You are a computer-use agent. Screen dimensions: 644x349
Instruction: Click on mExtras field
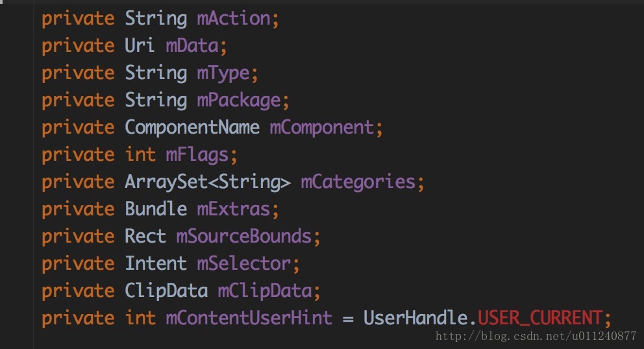tap(233, 209)
